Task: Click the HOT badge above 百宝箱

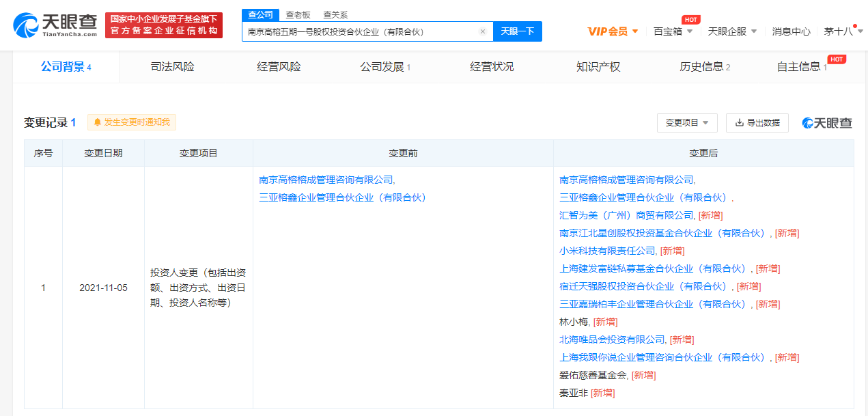Action: 690,20
